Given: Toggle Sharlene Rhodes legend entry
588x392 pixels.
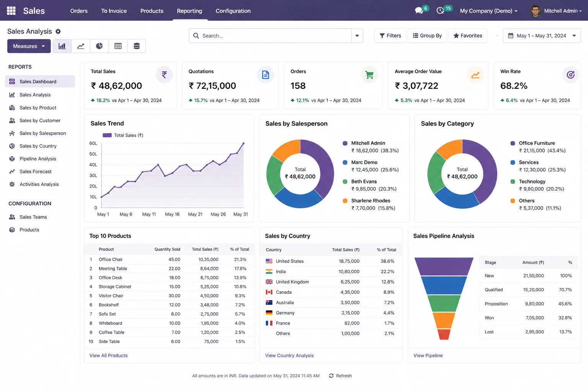Looking at the screenshot, I should coord(366,201).
